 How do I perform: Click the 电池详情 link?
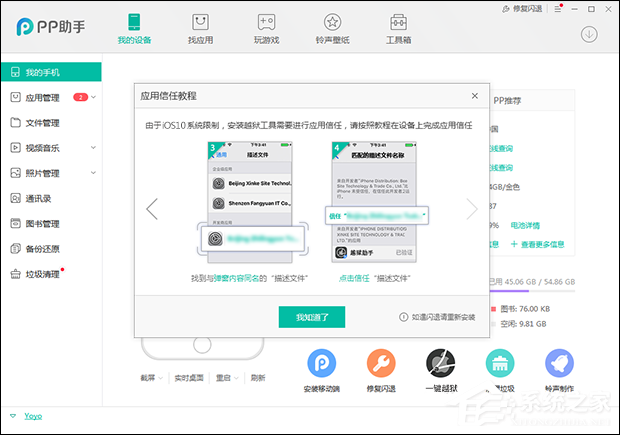[525, 225]
